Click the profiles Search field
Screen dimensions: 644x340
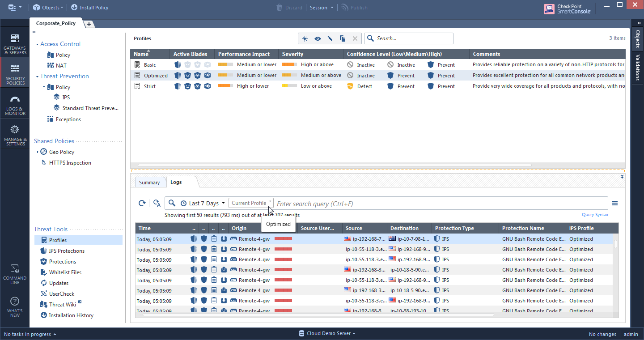pyautogui.click(x=409, y=38)
